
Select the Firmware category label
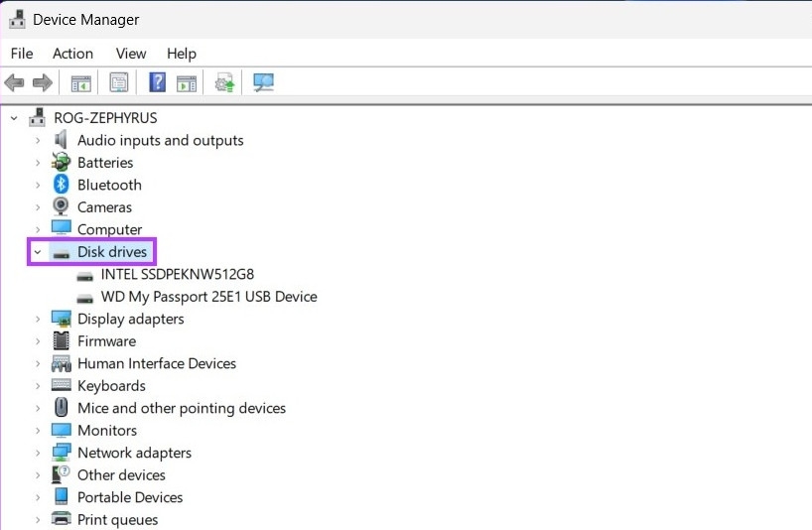107,341
